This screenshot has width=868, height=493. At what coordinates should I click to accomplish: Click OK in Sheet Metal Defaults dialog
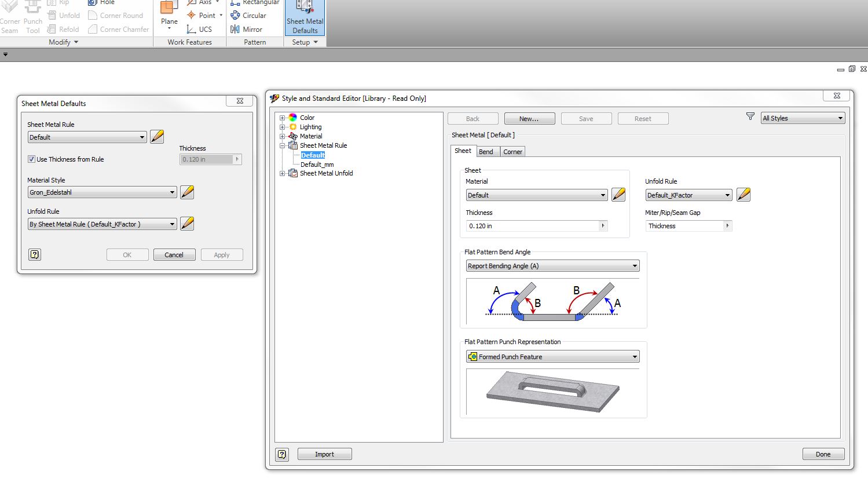(127, 255)
